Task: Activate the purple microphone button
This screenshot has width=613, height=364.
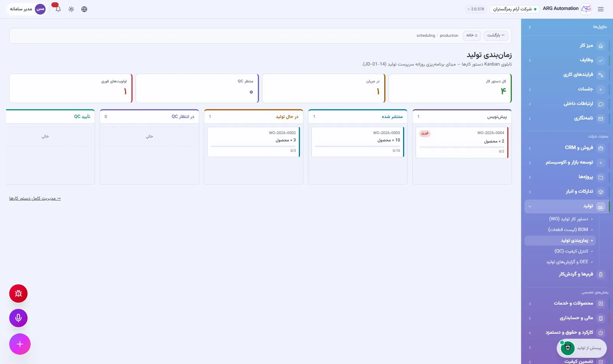Action: point(18,318)
